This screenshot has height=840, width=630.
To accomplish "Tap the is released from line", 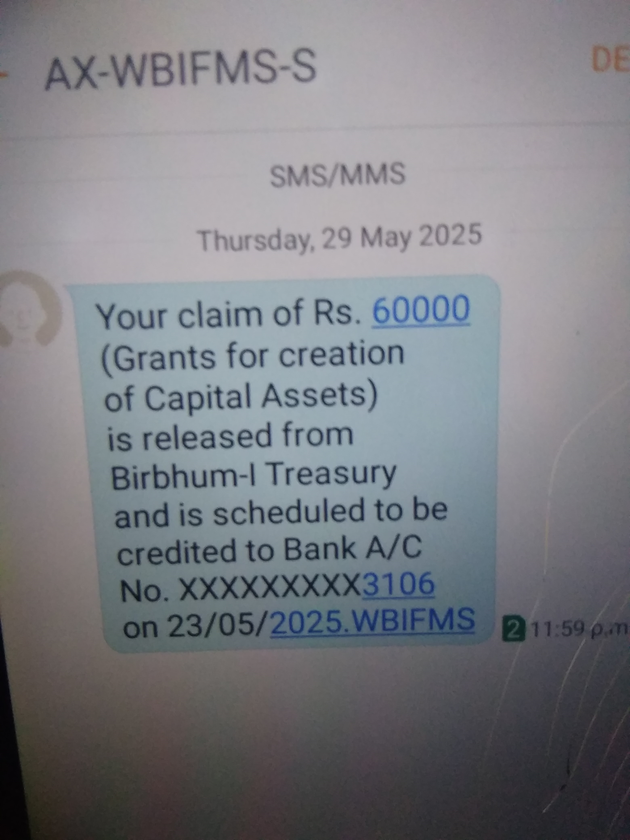I will point(231,436).
